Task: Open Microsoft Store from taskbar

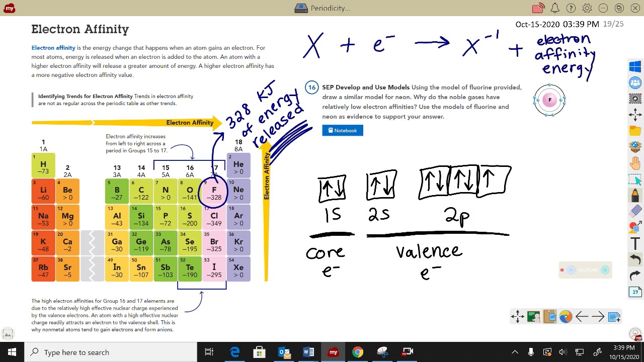Action: (x=259, y=352)
